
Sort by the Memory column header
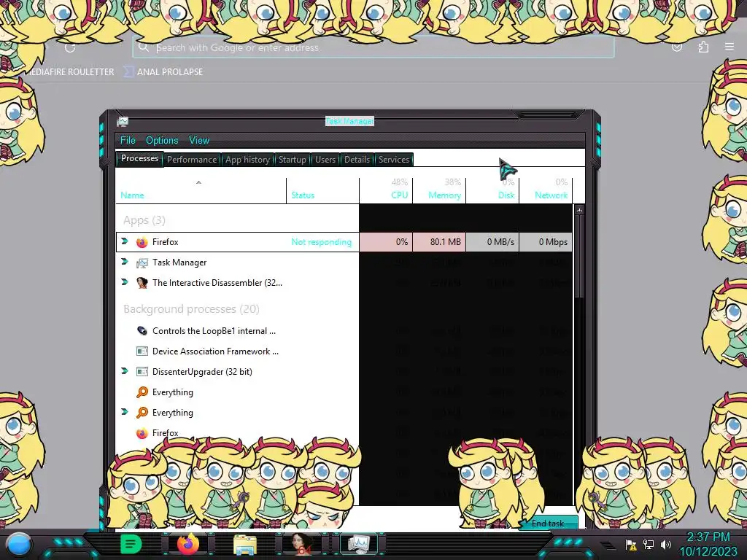point(439,190)
